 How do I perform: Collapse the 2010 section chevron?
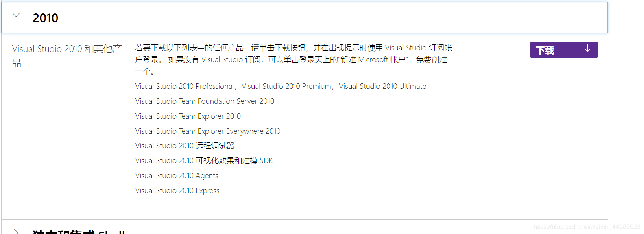point(16,15)
